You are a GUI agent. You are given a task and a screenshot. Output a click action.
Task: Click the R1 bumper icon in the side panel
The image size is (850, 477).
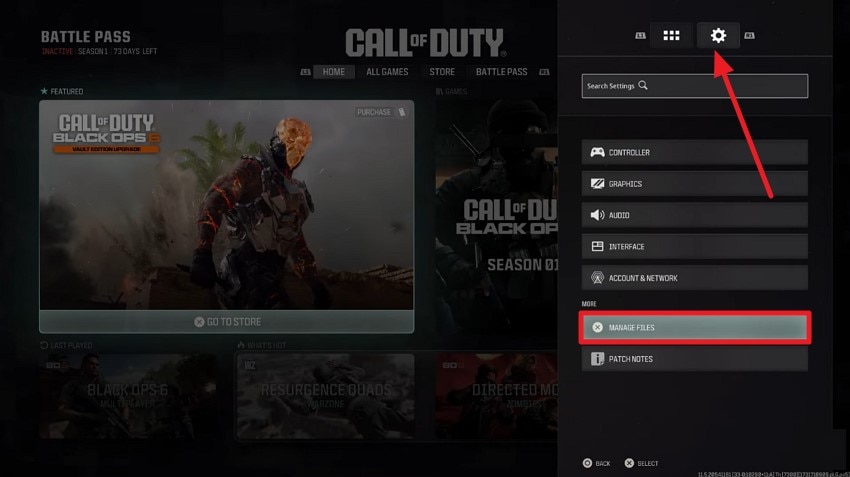(749, 36)
